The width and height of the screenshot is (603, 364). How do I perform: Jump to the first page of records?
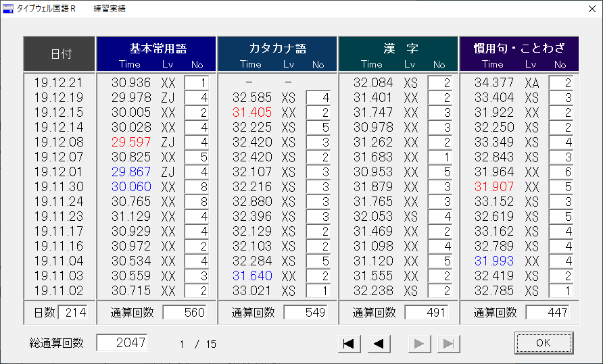[349, 344]
